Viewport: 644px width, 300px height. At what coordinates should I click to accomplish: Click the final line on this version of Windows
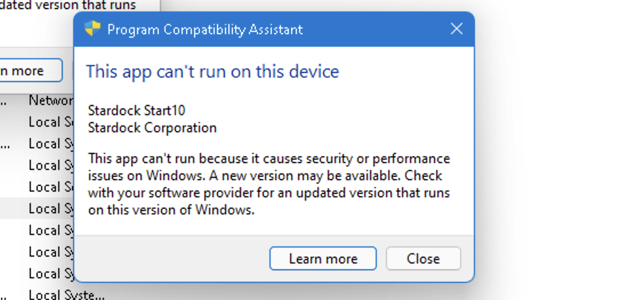coord(171,210)
